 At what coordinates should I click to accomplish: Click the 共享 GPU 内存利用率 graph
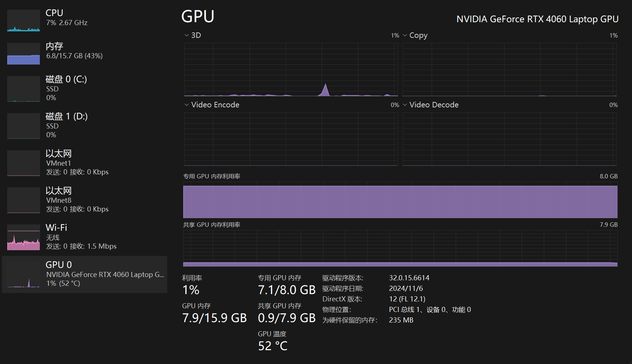point(400,248)
